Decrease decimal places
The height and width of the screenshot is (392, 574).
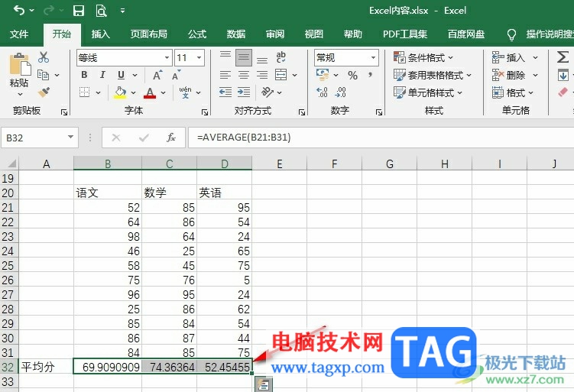[x=340, y=92]
